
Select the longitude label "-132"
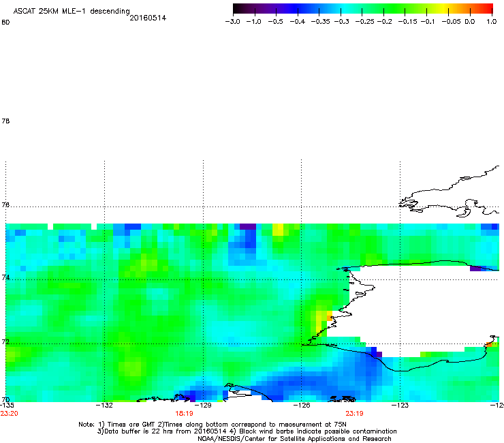click(104, 405)
